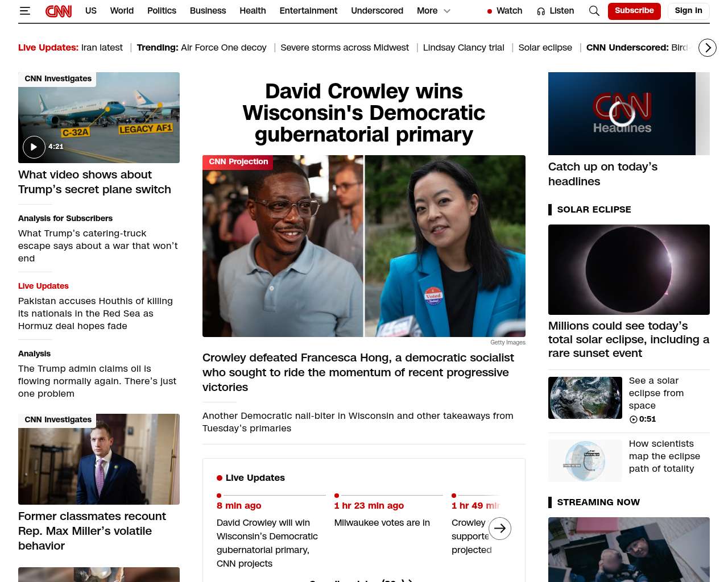
Task: Click the Sign in button
Action: coord(688,11)
